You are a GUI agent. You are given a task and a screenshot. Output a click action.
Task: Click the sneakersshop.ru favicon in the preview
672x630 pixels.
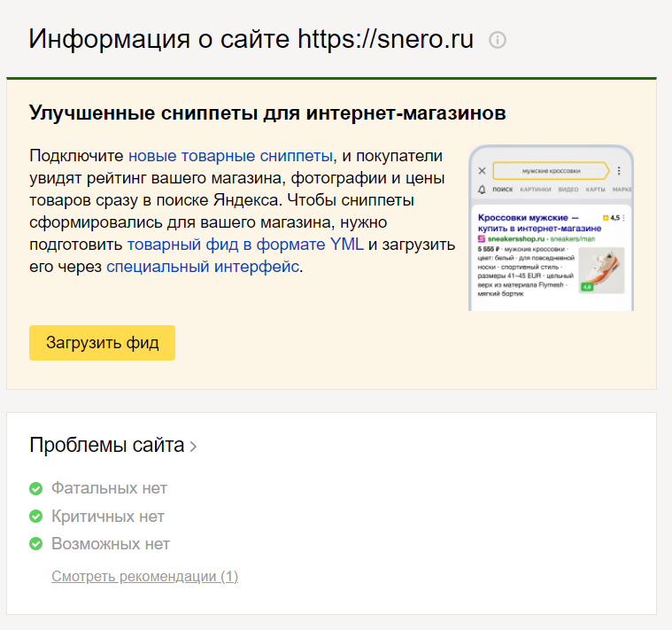[481, 239]
